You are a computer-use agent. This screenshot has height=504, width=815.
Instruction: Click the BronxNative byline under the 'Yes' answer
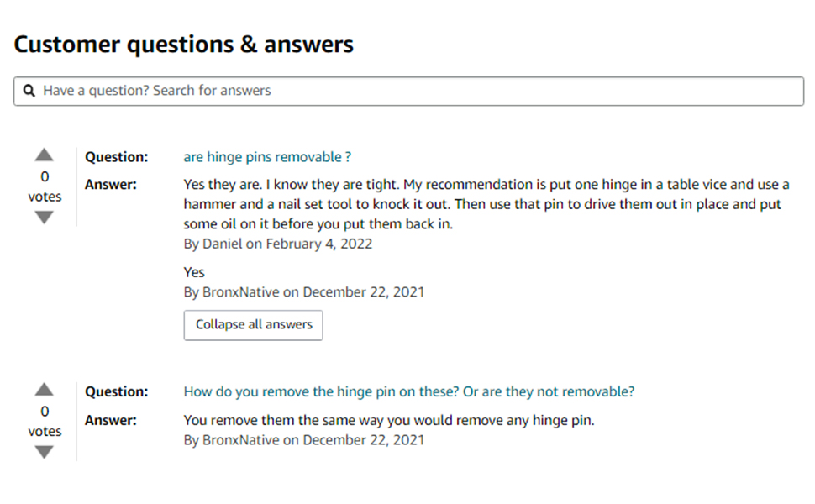(304, 292)
